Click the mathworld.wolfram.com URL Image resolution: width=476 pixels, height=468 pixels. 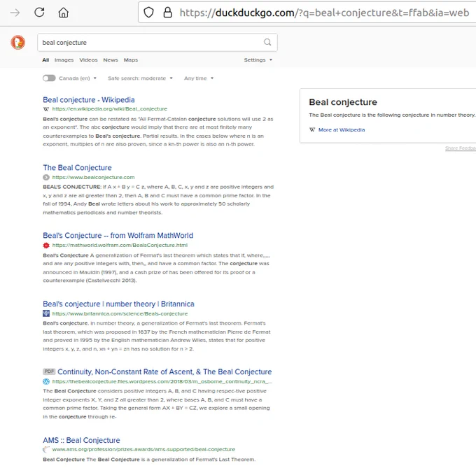coord(120,245)
